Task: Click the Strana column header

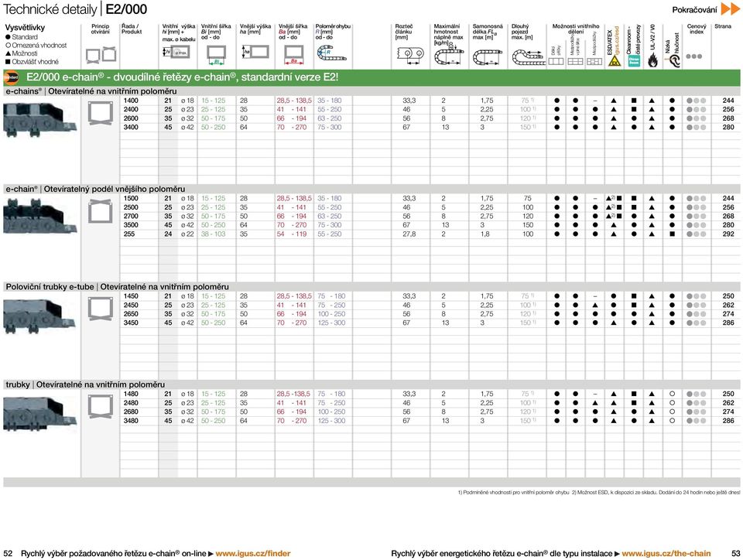Action: 723,26
